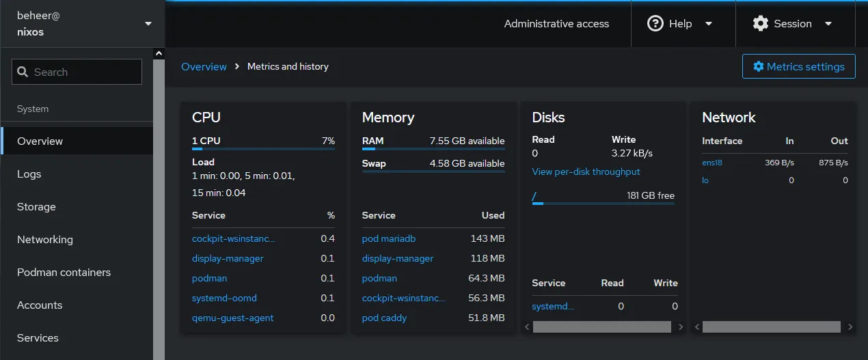The width and height of the screenshot is (868, 360).
Task: Expand the Help dropdown menu
Action: tap(708, 24)
